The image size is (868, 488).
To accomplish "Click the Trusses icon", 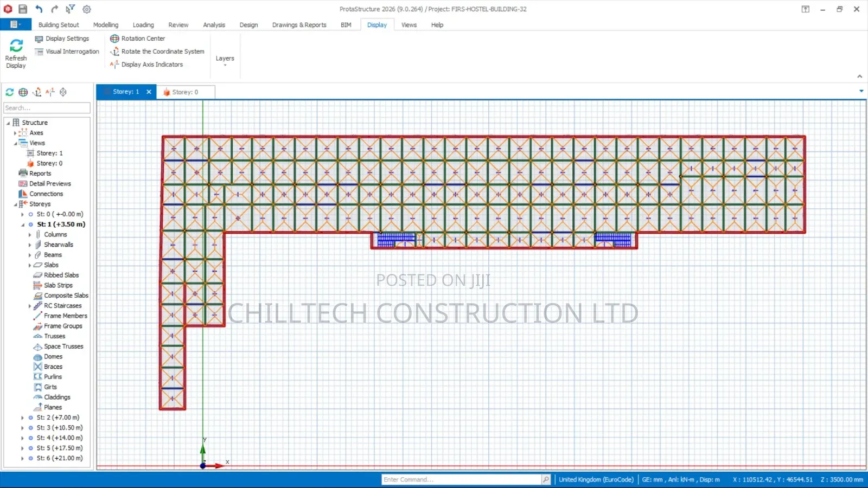I will [37, 336].
